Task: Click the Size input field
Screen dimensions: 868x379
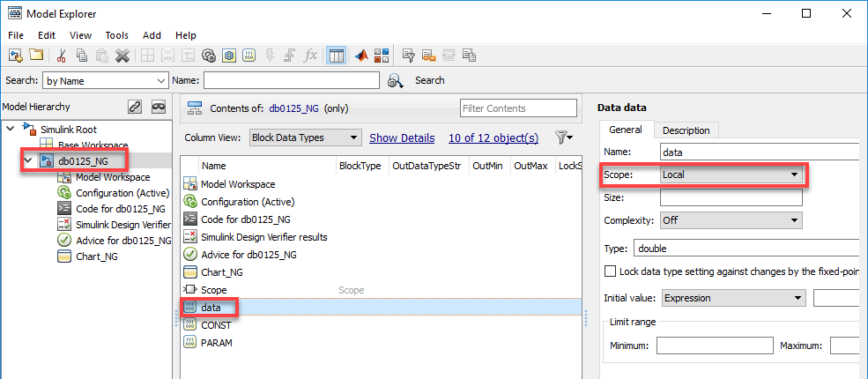Action: point(731,197)
